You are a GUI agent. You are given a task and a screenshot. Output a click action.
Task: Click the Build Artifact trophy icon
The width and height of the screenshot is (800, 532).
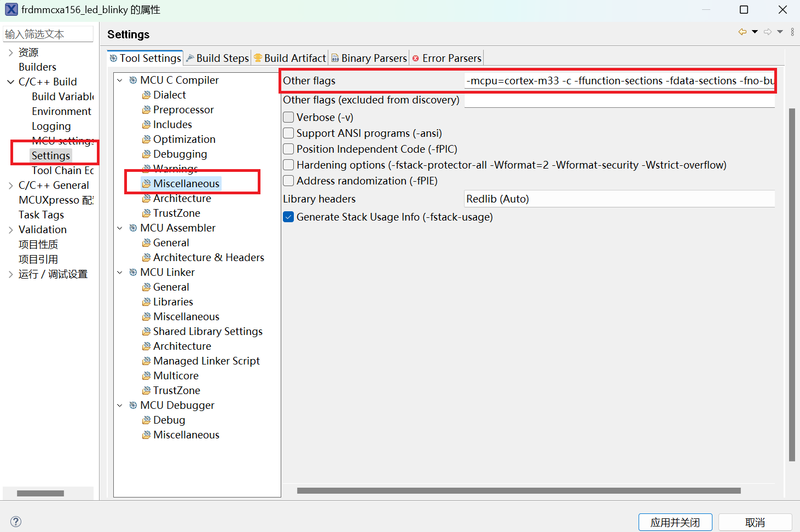tap(257, 57)
